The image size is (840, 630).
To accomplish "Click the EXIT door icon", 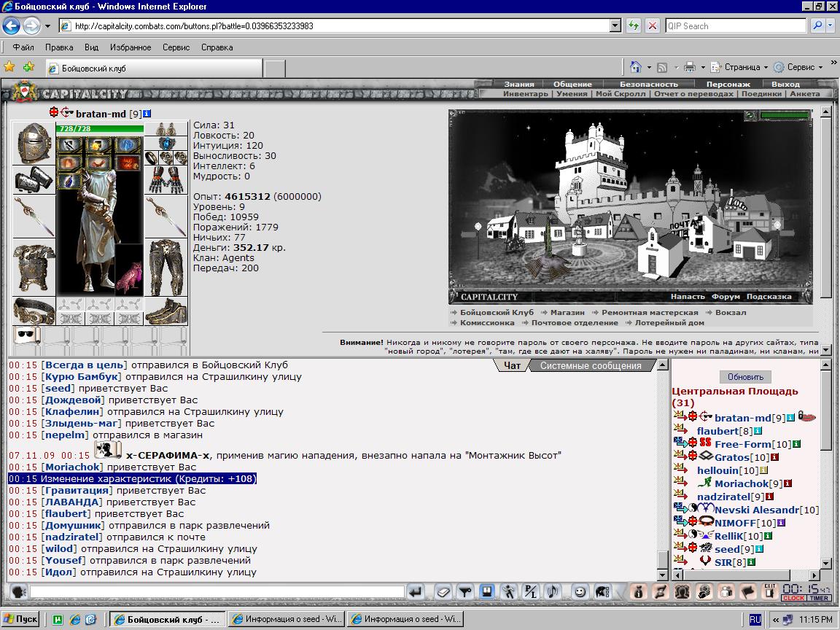I will click(770, 591).
